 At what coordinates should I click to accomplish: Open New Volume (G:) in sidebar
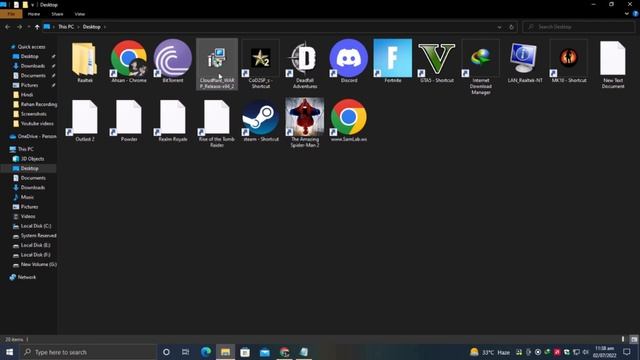(x=38, y=264)
